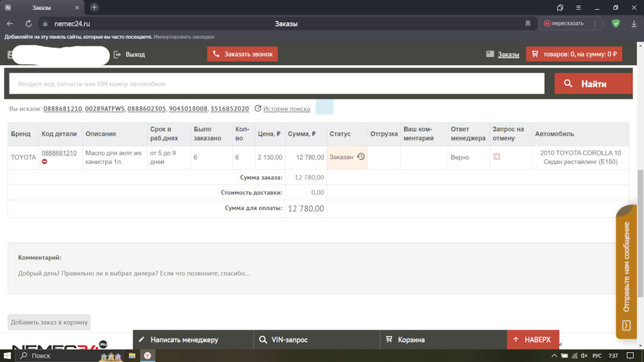Focus the part code or VIN search field
The width and height of the screenshot is (644, 362).
(x=277, y=84)
